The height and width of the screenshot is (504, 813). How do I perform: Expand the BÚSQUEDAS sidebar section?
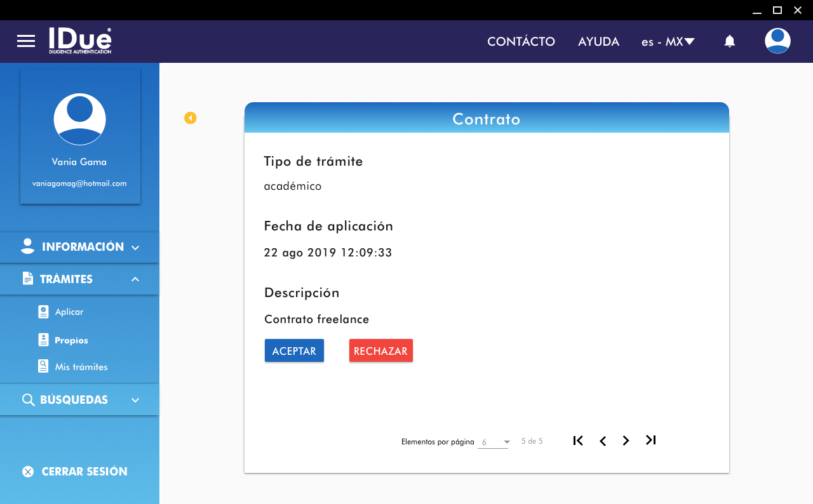79,400
